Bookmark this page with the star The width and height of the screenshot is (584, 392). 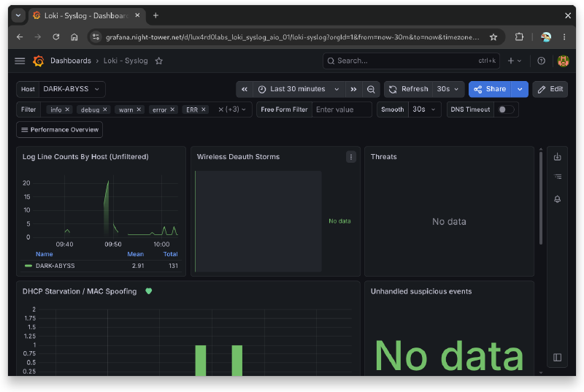[493, 36]
